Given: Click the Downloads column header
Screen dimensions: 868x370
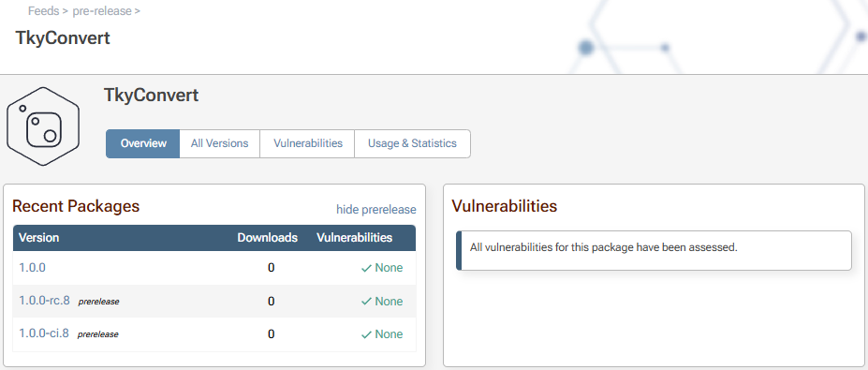Looking at the screenshot, I should coord(268,238).
